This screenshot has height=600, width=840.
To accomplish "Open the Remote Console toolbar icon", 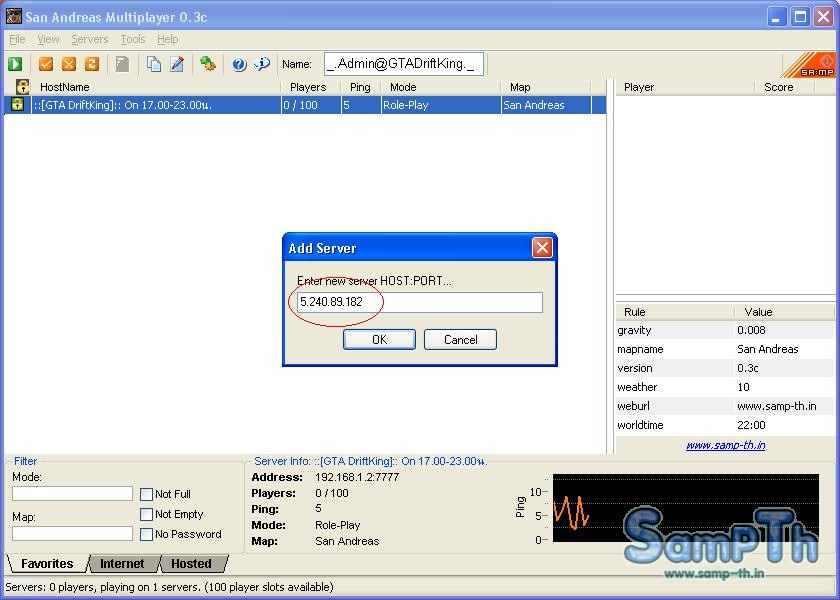I will coord(208,64).
